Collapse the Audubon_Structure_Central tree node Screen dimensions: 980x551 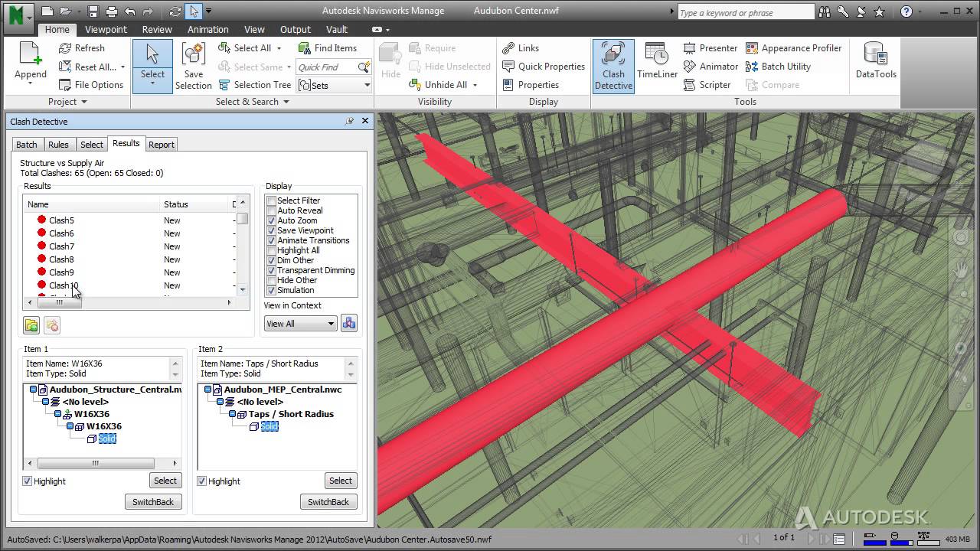[x=34, y=390]
